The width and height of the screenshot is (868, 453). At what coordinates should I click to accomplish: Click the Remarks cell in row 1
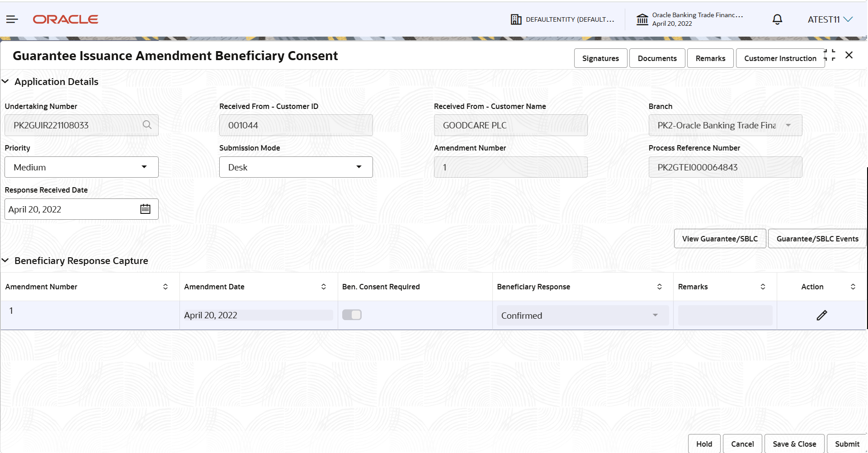[x=725, y=315]
